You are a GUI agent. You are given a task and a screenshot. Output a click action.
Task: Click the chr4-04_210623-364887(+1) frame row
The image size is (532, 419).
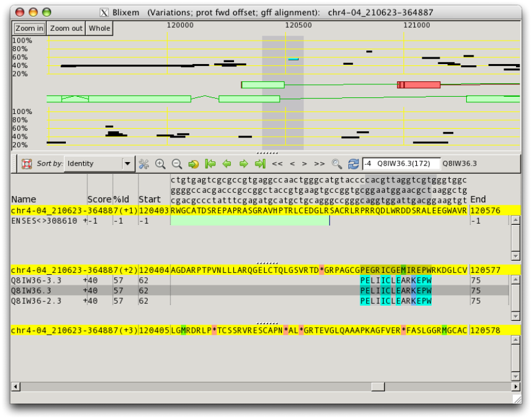[x=265, y=211]
